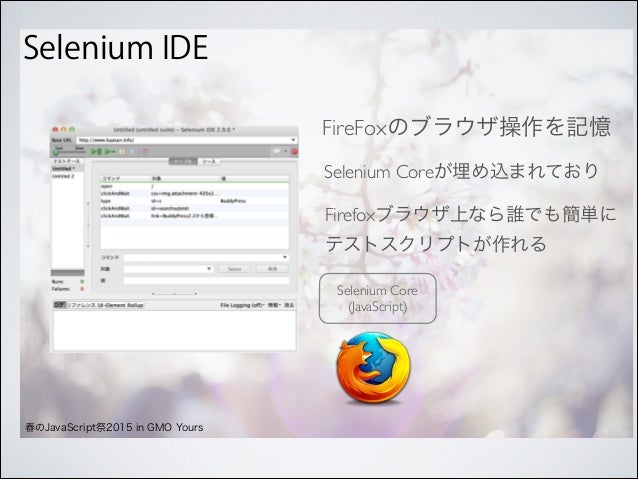
Task: Click the Firefox logo on the slide
Action: [x=374, y=367]
